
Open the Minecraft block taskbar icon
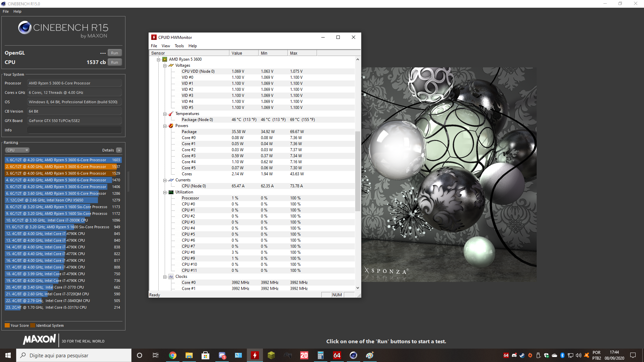coord(271,355)
